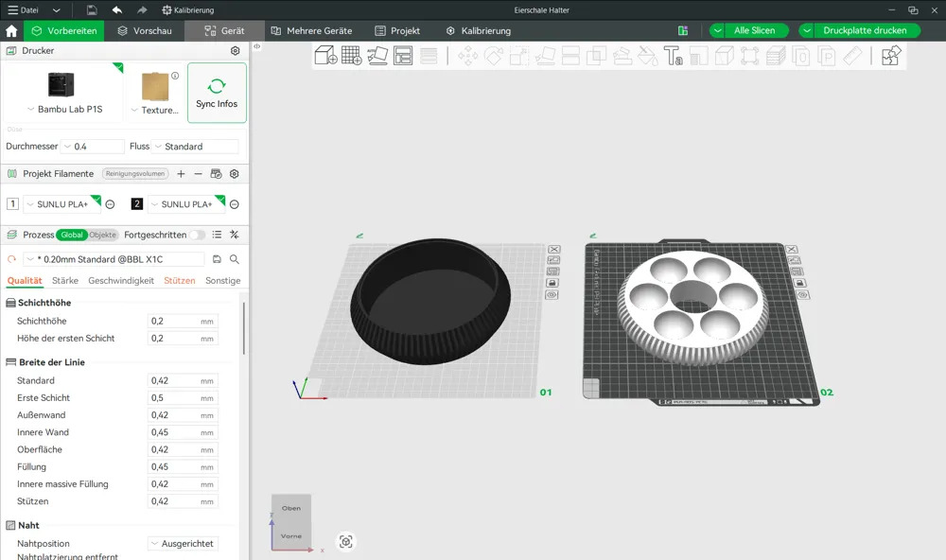946x560 pixels.
Task: Click the Schichthöhe value field
Action: coord(183,321)
